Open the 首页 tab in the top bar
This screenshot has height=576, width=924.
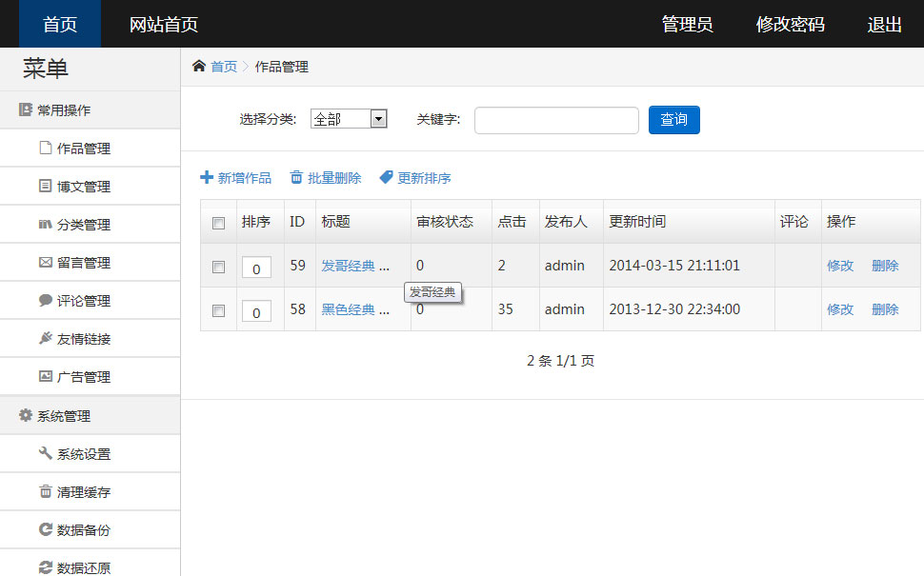pyautogui.click(x=60, y=24)
